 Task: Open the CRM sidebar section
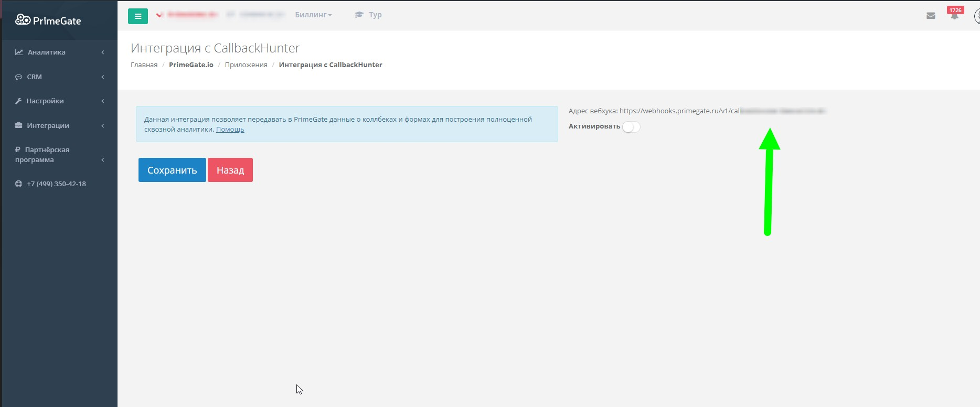pyautogui.click(x=60, y=77)
